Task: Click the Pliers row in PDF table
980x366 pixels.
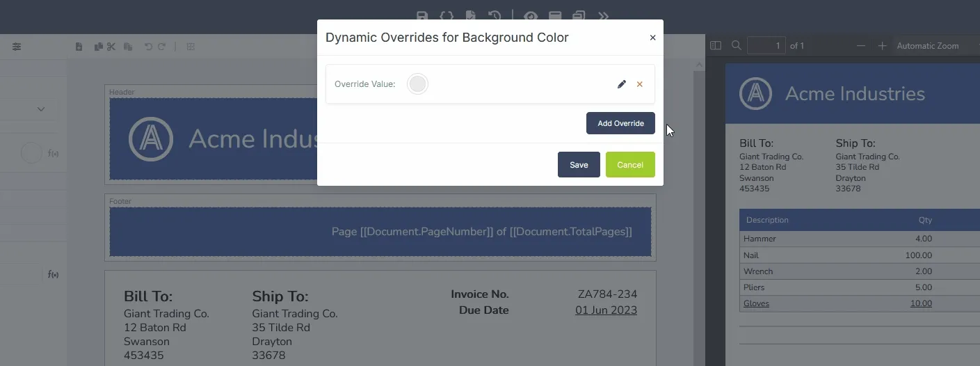Action: (x=859, y=287)
